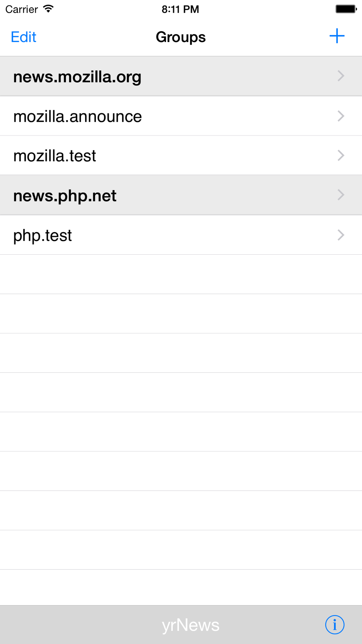Select the news.mozilla.org server header

[x=77, y=77]
